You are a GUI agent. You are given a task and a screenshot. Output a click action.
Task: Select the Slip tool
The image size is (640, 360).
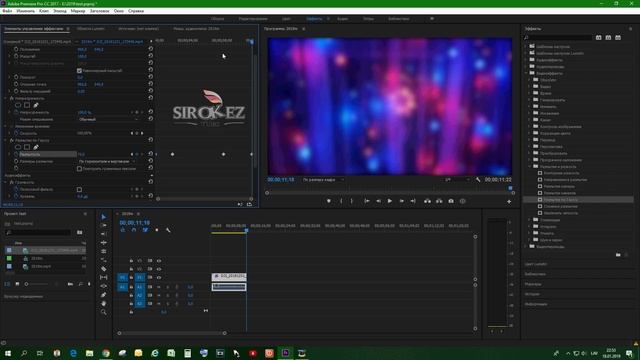pos(104,278)
